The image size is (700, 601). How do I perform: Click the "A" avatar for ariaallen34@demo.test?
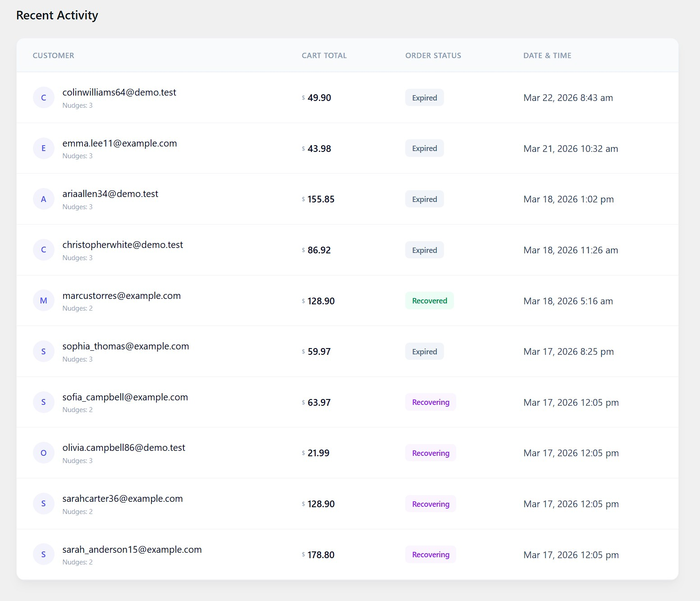coord(44,199)
